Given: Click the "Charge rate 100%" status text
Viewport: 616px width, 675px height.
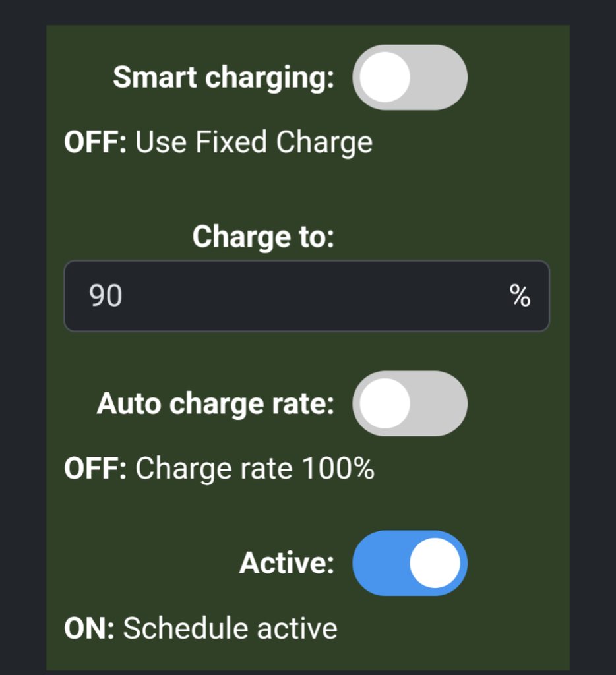Looking at the screenshot, I should coord(255,469).
